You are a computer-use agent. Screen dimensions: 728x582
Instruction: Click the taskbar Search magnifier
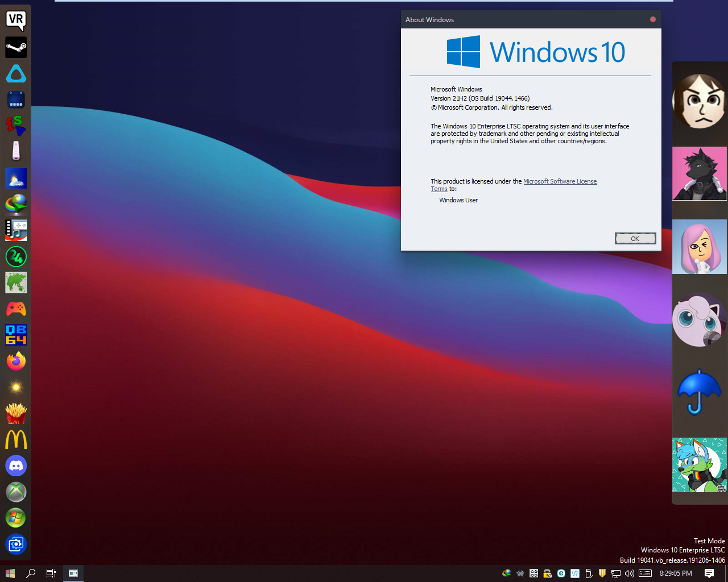coord(31,573)
